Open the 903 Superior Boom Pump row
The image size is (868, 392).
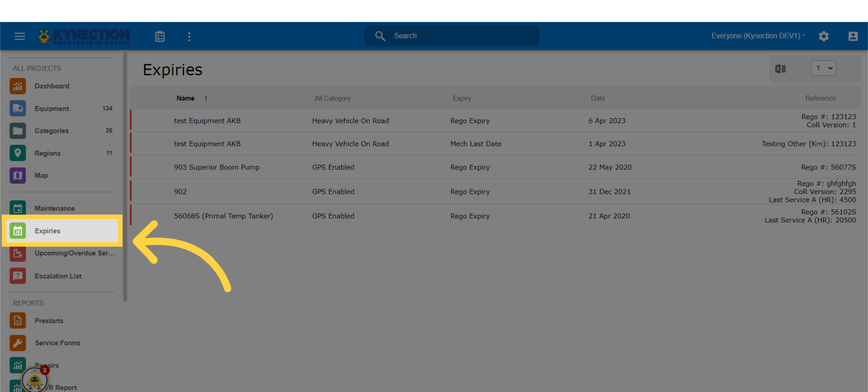coord(217,167)
